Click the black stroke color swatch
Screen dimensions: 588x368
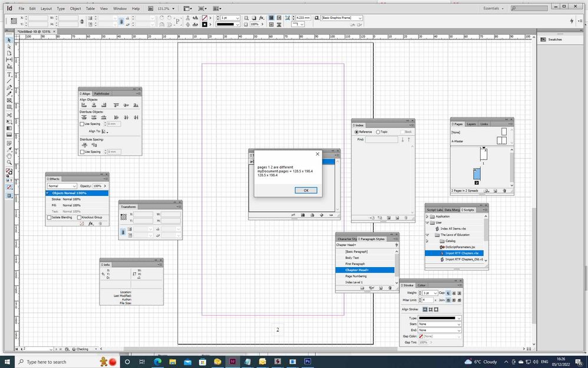(x=204, y=25)
